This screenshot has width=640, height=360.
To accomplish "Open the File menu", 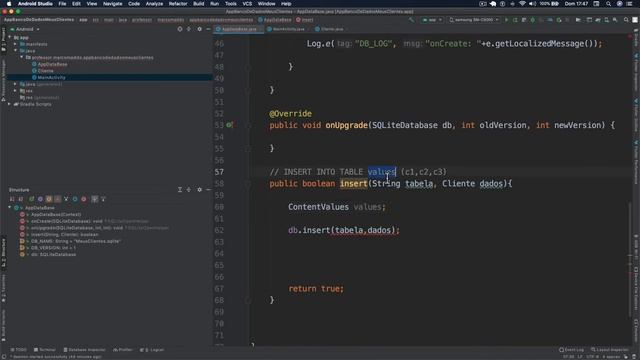I will [62, 4].
